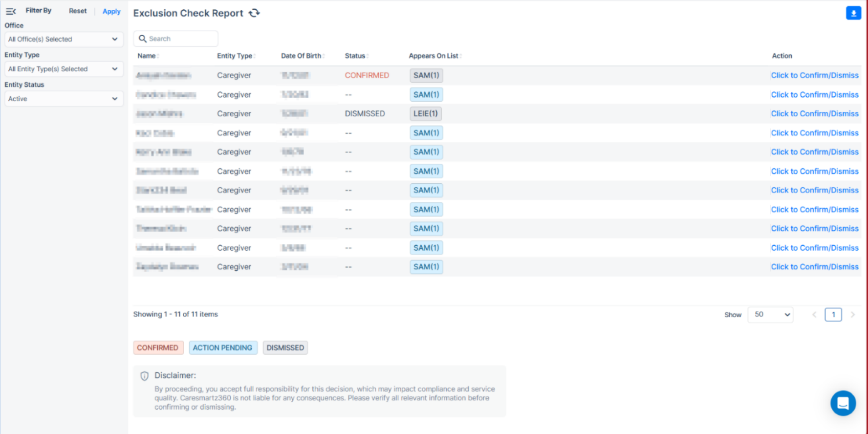Sort by Date Of Birth column
Image resolution: width=868 pixels, height=434 pixels.
coord(303,56)
